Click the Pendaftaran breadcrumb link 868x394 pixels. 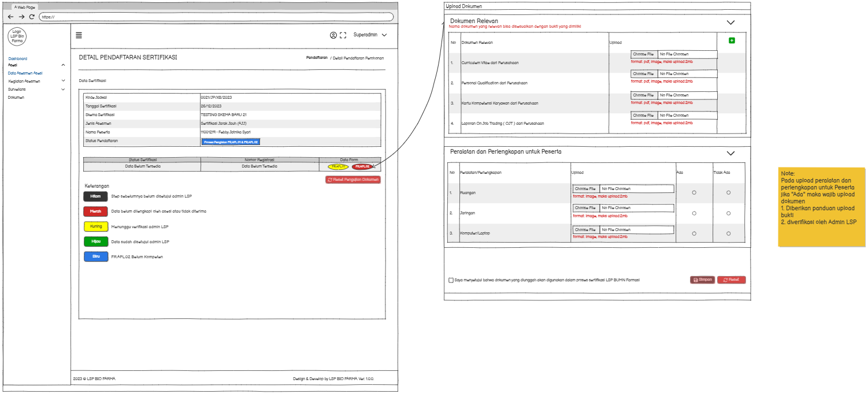[x=317, y=58]
